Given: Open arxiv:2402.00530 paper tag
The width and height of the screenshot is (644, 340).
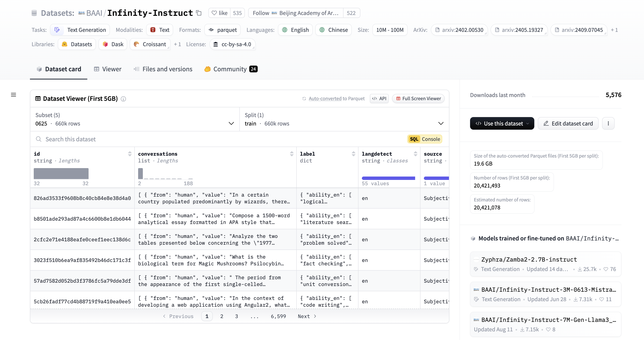Looking at the screenshot, I should pos(459,30).
